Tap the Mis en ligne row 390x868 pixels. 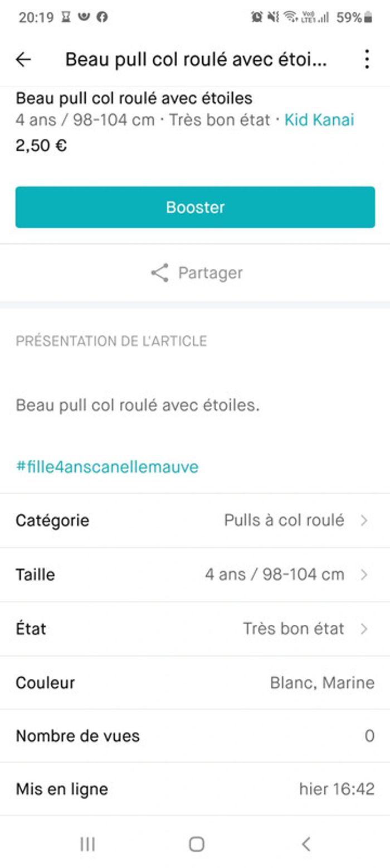point(195,789)
